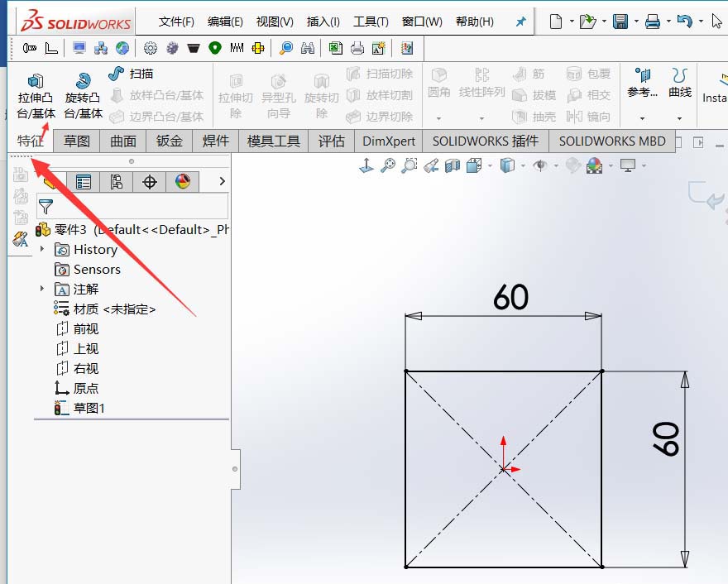Switch to the 草图 (Sketch) tab
The height and width of the screenshot is (584, 728).
[77, 141]
